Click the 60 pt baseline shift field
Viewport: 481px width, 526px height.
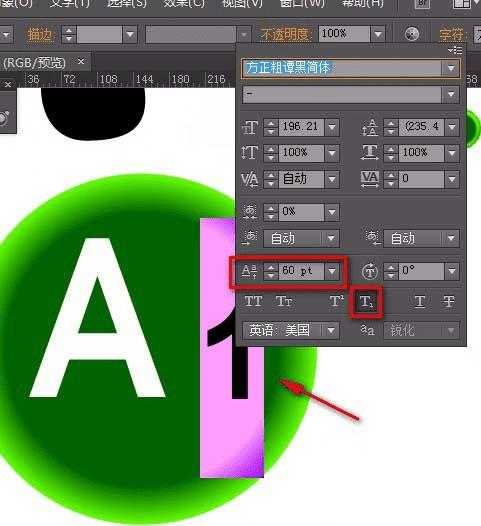301,271
